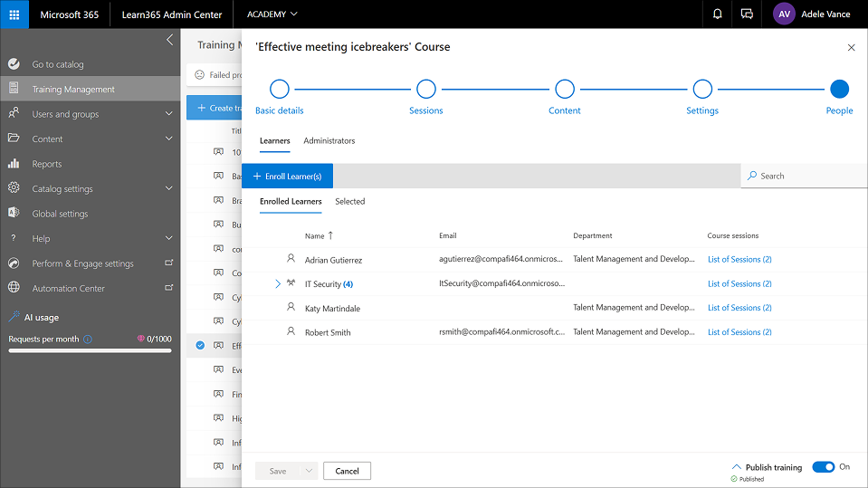868x488 pixels.
Task: Go to the Sessions step
Action: tap(426, 90)
